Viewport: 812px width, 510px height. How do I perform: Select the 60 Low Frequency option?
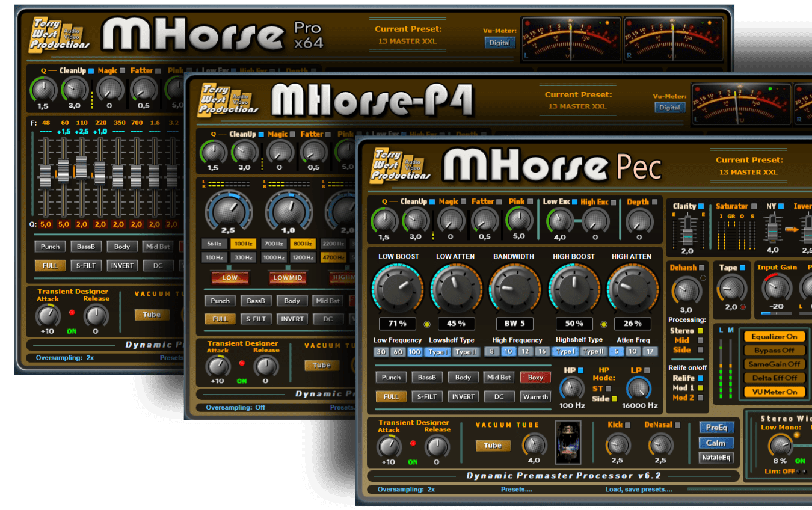point(398,352)
